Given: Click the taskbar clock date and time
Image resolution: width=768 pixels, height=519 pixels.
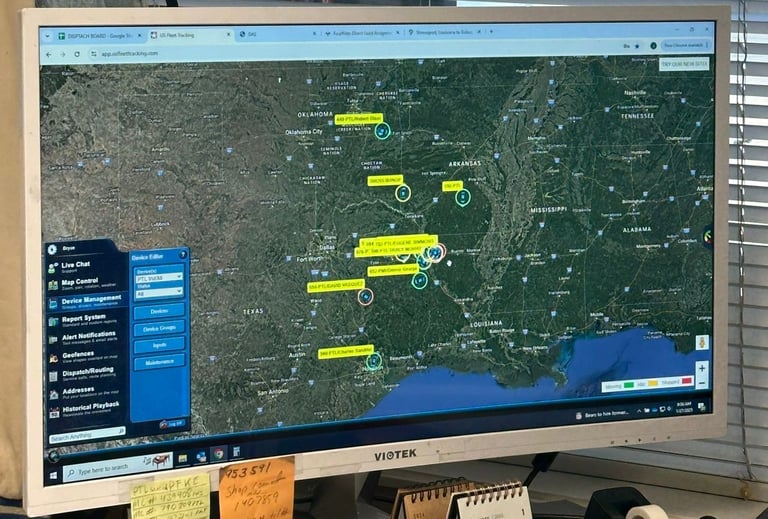Looking at the screenshot, I should pos(683,408).
